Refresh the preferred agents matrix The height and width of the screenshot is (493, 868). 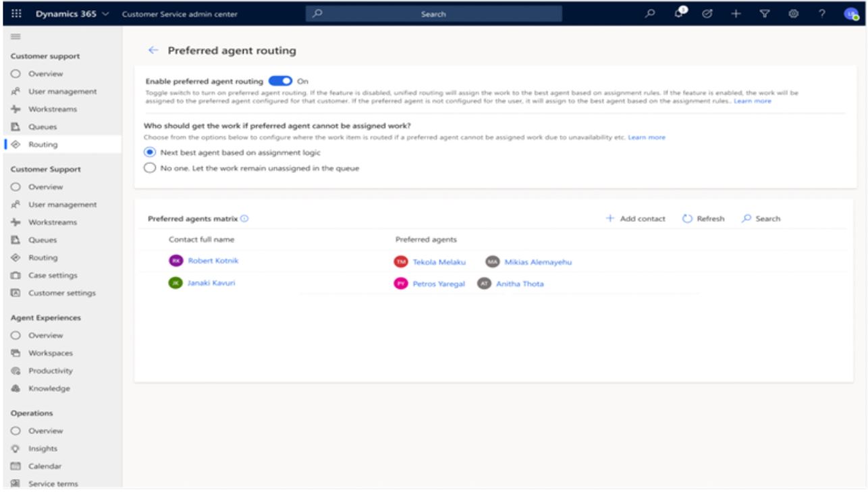[x=703, y=219]
